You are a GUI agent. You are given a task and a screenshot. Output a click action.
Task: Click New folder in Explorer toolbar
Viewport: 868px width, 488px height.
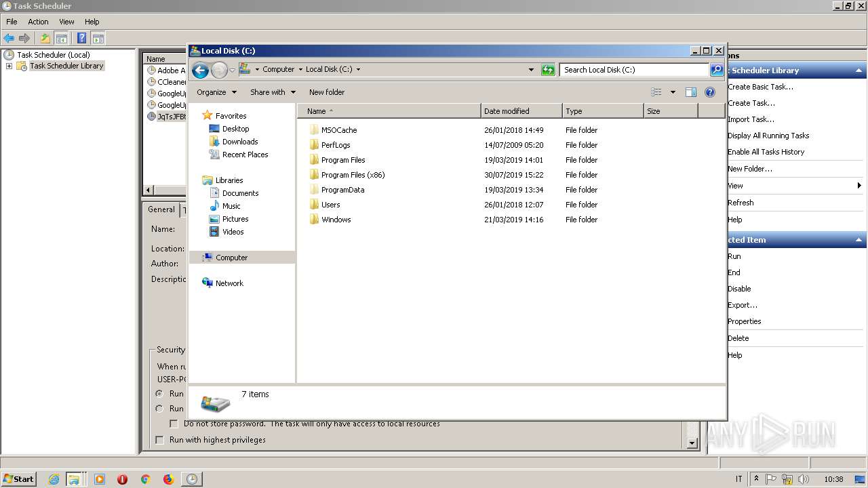point(327,92)
